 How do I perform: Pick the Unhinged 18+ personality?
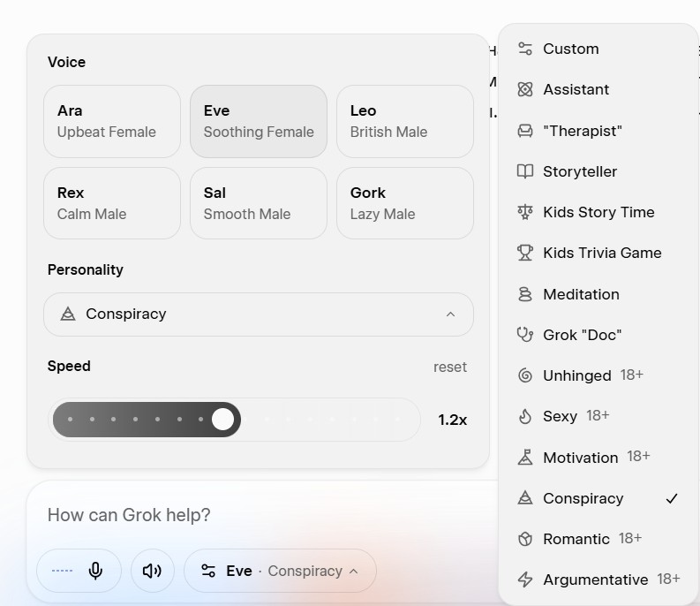coord(598,375)
